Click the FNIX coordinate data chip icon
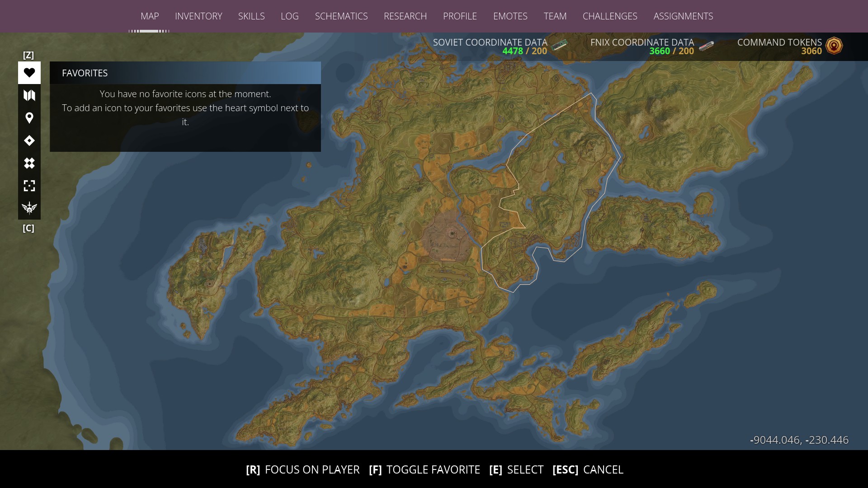 coord(706,46)
